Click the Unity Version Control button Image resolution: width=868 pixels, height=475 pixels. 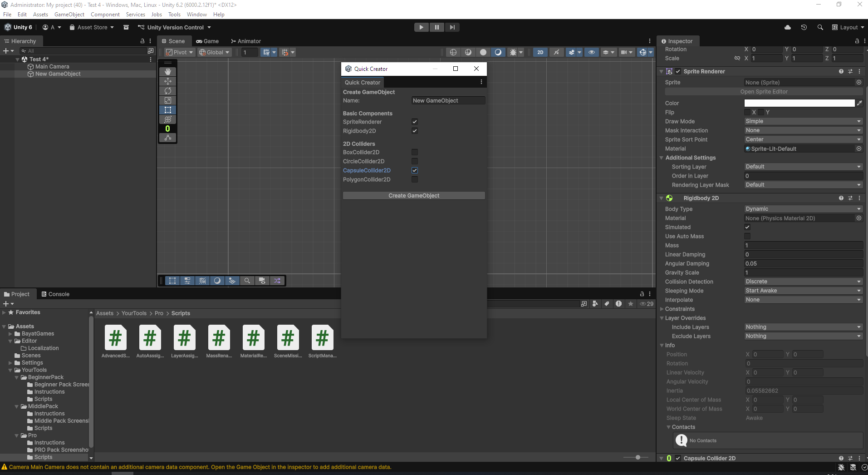[174, 27]
